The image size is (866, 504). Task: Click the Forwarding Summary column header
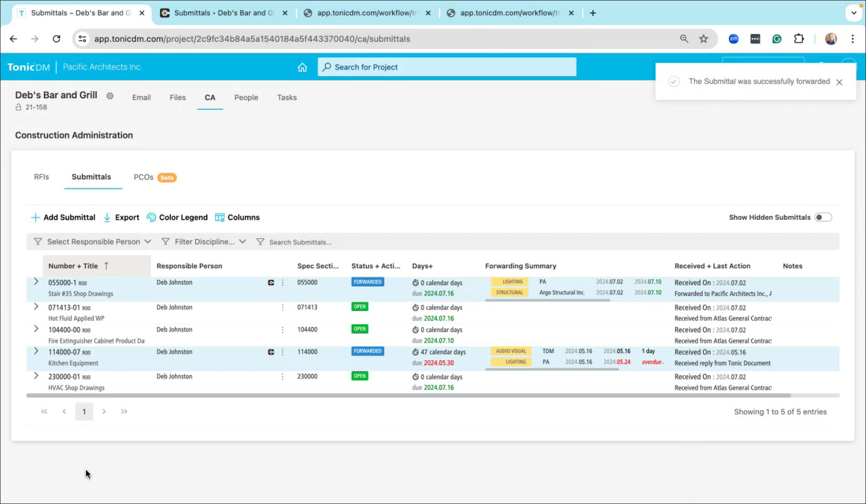(520, 266)
